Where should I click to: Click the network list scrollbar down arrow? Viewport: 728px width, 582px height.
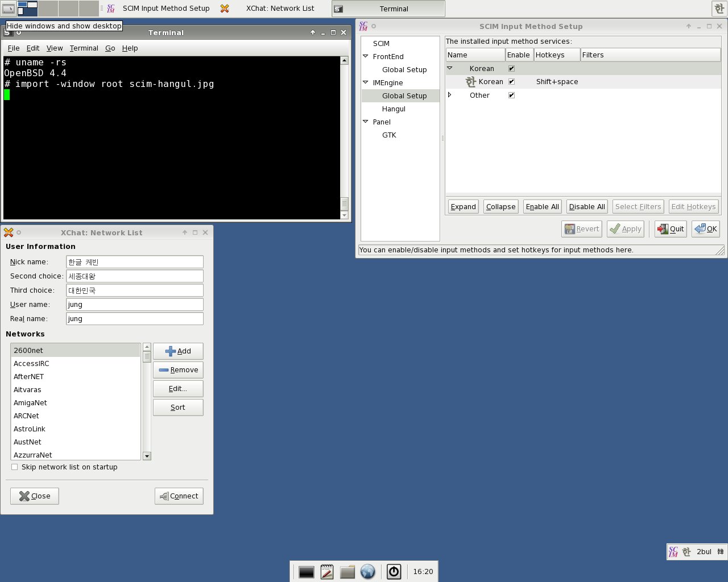(147, 456)
